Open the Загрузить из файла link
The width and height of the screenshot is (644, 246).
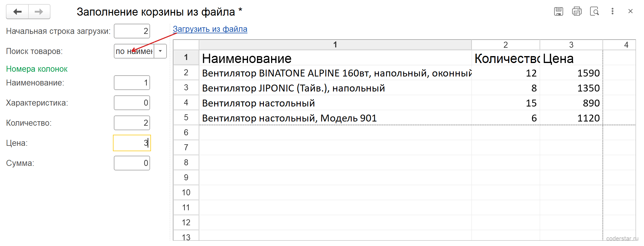210,29
